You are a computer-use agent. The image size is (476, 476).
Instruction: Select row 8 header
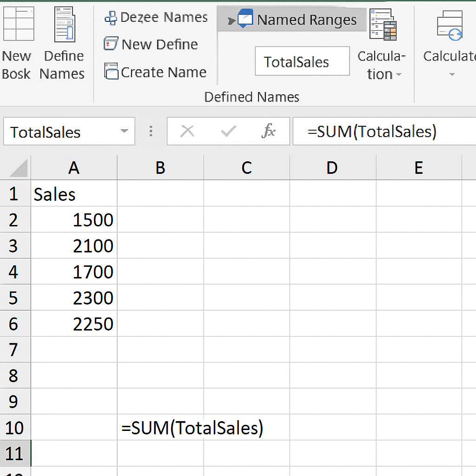(x=15, y=375)
